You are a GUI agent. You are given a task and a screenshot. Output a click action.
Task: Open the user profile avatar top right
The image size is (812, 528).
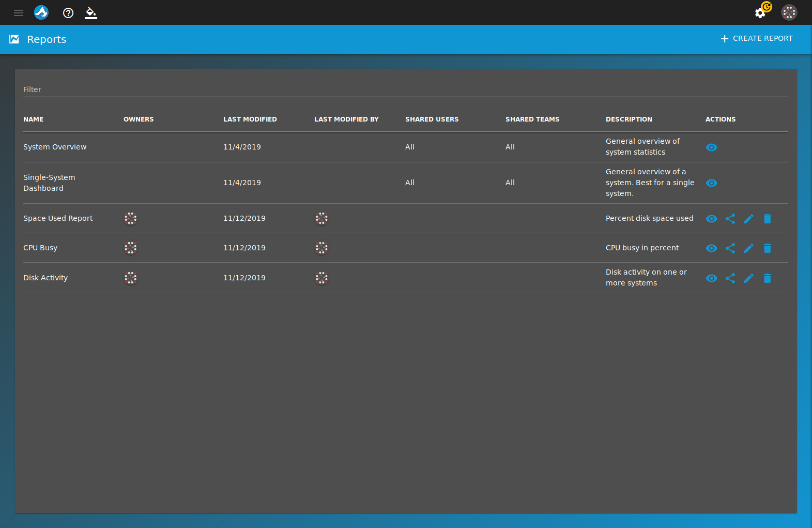(789, 12)
